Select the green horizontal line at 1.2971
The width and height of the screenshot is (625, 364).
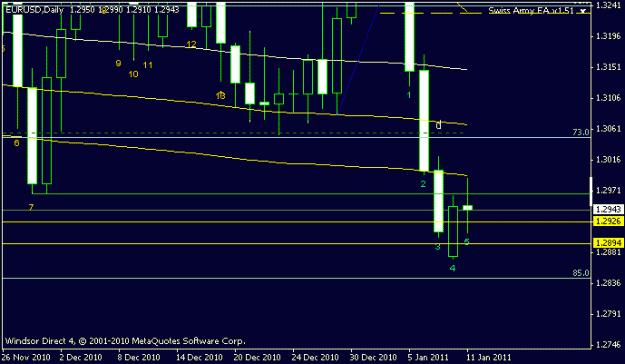click(x=311, y=194)
